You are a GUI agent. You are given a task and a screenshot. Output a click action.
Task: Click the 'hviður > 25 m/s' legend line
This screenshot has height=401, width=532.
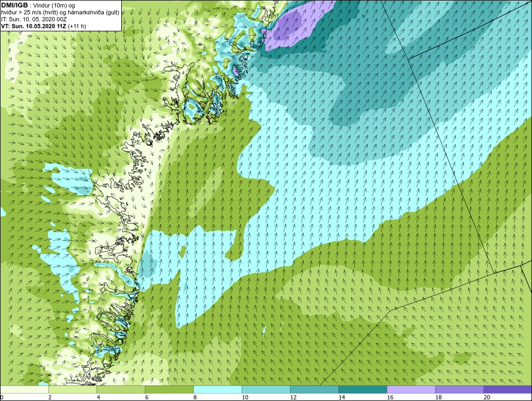tap(60, 12)
